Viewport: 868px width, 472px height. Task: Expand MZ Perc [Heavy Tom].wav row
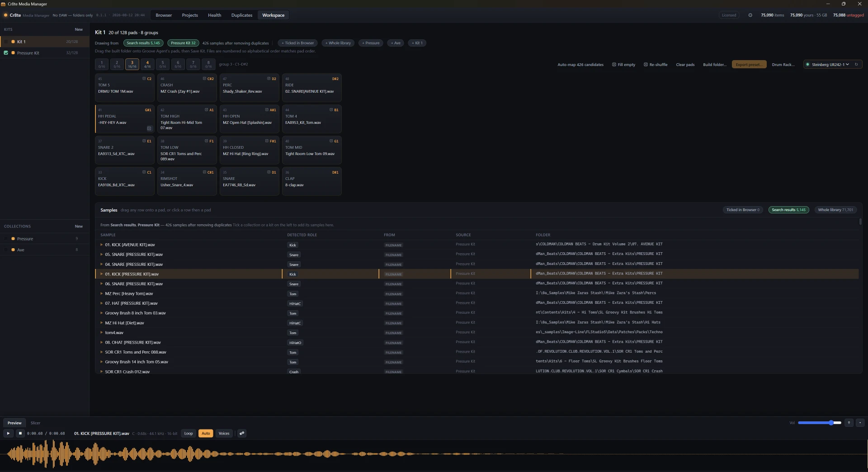[x=101, y=293]
